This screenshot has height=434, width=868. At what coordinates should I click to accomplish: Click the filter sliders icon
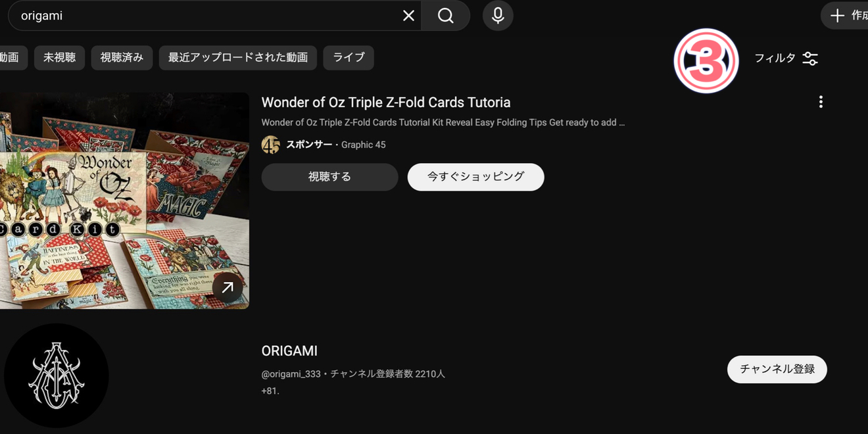[x=810, y=59]
